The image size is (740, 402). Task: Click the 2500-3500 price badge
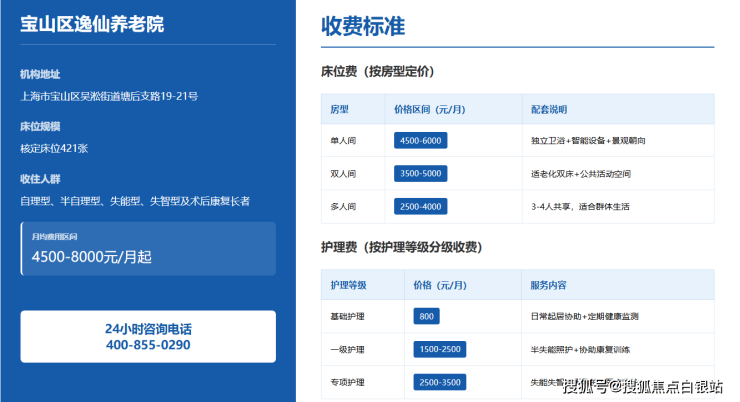(440, 382)
